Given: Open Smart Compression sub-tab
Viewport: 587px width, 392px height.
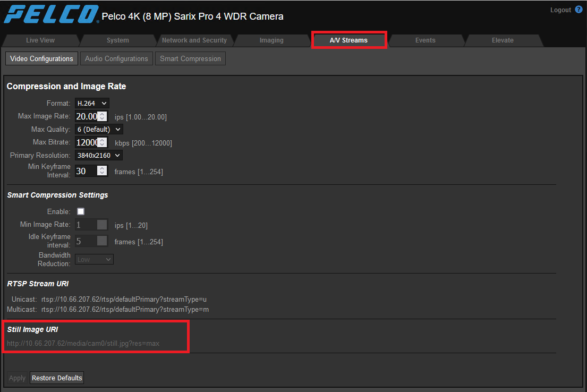Looking at the screenshot, I should pyautogui.click(x=190, y=59).
